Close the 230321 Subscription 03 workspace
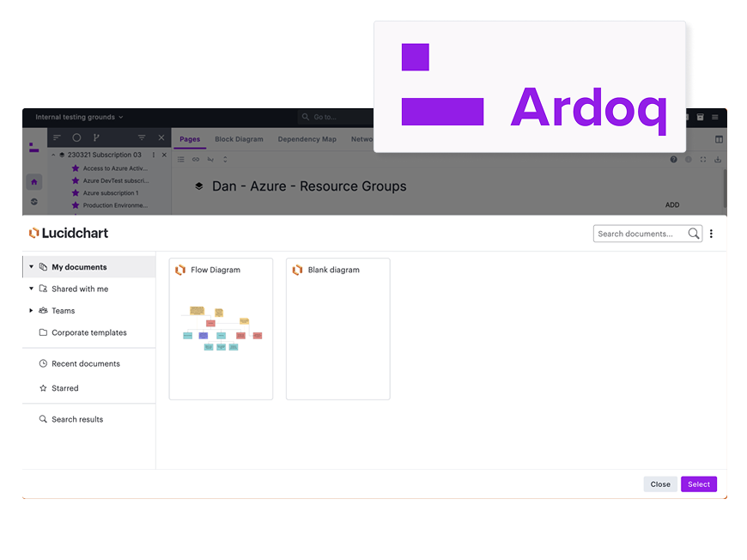This screenshot has height=560, width=747. [x=164, y=155]
